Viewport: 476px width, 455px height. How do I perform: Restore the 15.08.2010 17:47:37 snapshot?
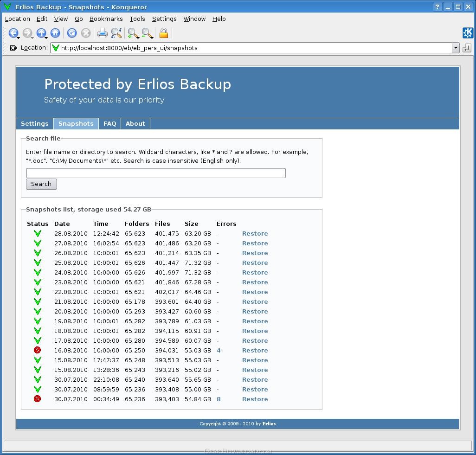click(x=255, y=360)
